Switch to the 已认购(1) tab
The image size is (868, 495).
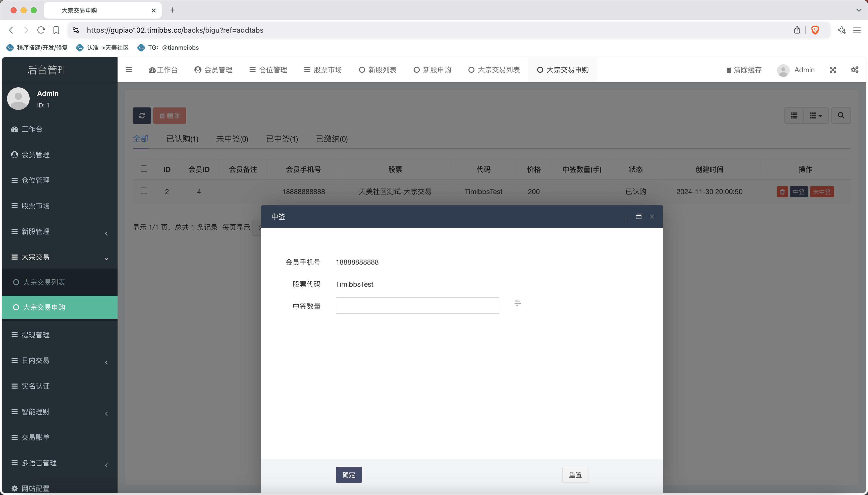click(182, 139)
